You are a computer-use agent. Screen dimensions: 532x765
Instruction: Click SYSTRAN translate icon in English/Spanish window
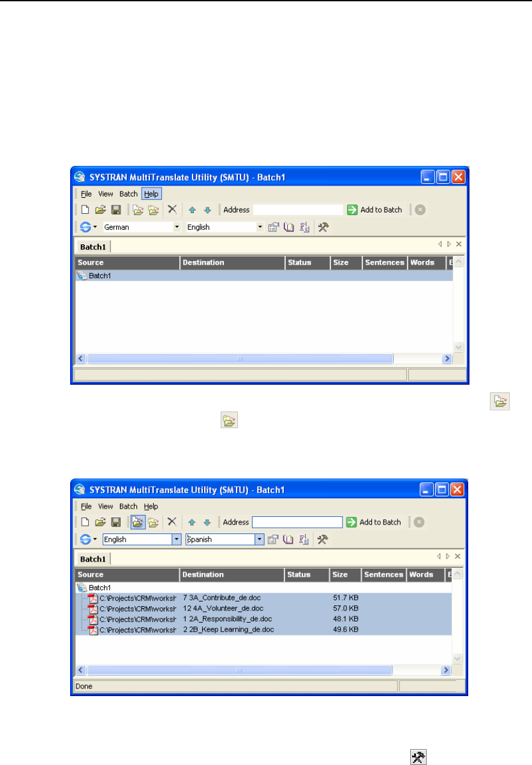(85, 539)
